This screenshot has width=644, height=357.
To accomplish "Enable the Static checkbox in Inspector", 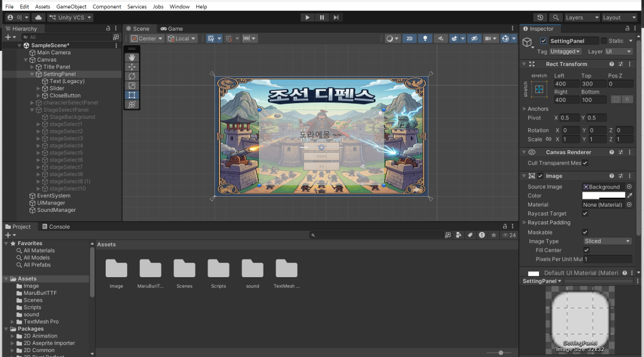I will [604, 41].
